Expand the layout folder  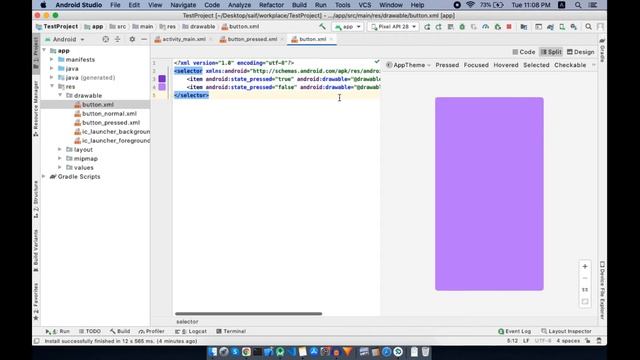pyautogui.click(x=60, y=149)
